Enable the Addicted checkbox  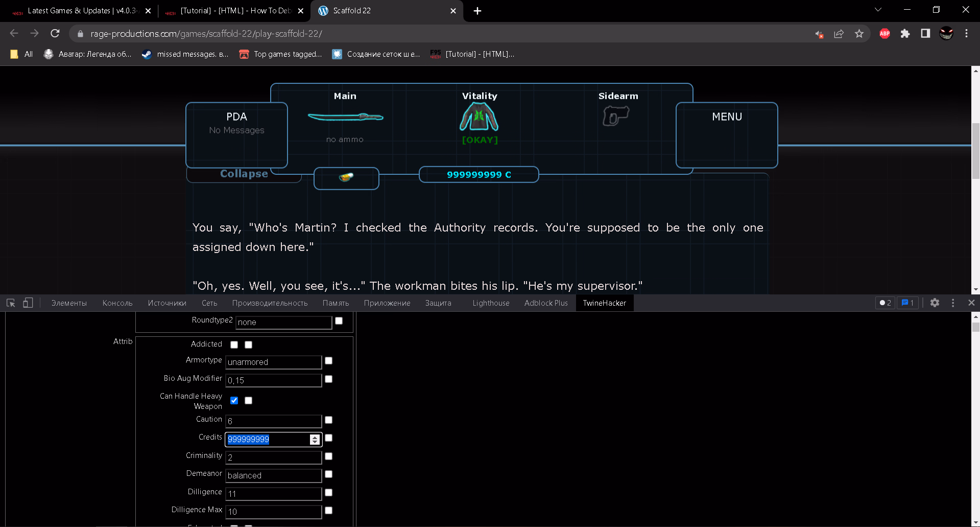(x=234, y=345)
